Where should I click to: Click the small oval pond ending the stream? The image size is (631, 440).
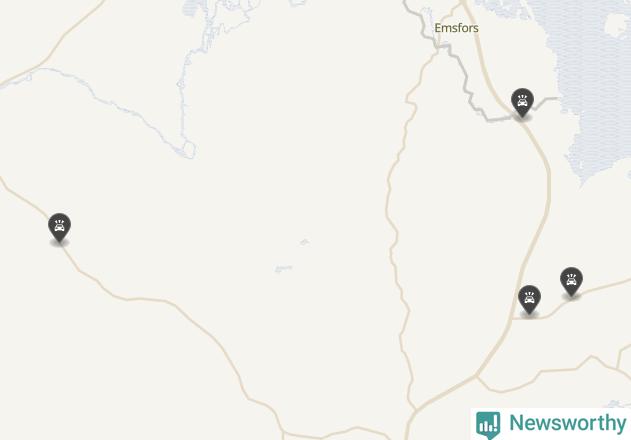(x=189, y=149)
